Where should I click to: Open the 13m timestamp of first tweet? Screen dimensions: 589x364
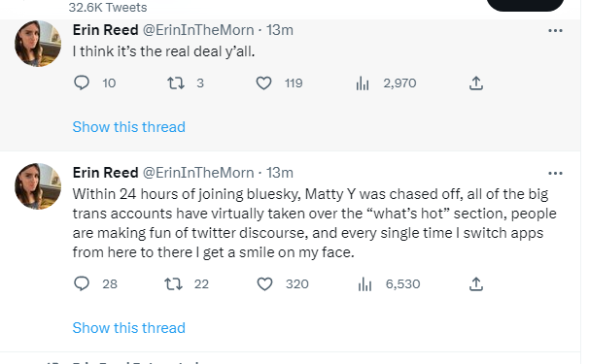280,30
